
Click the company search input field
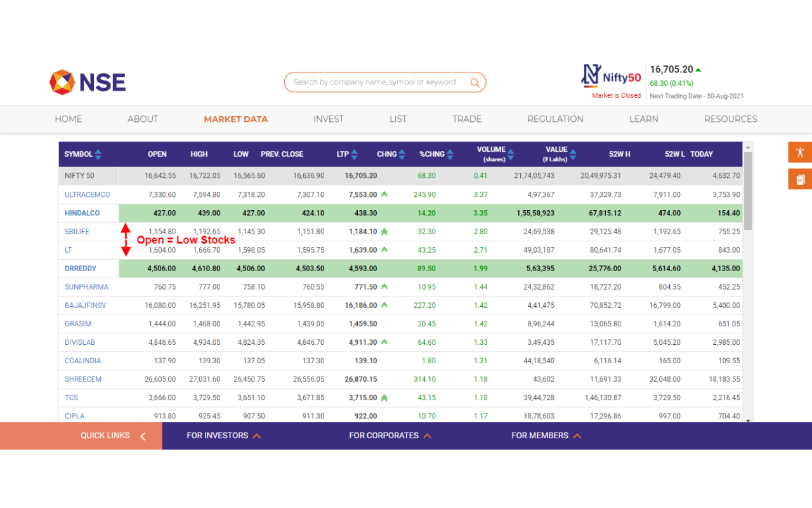tap(381, 82)
